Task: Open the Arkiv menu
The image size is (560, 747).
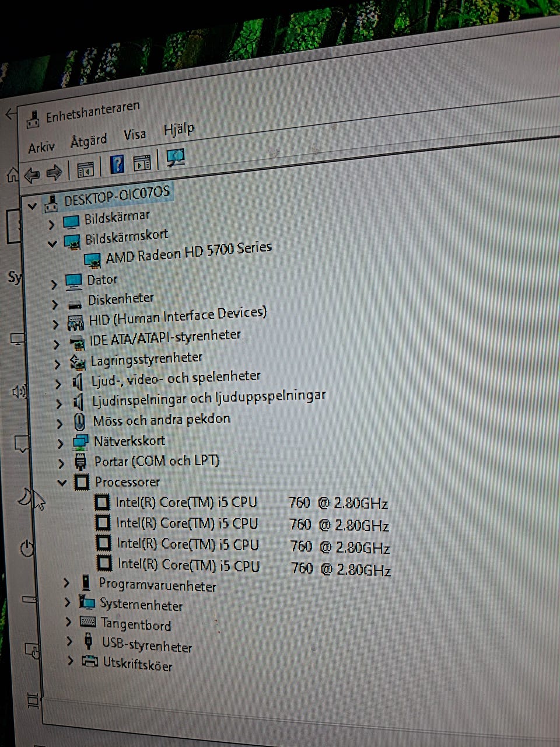Action: click(41, 146)
